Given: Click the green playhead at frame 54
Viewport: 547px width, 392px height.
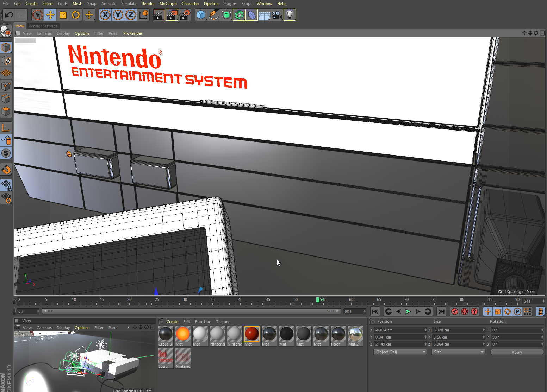Looking at the screenshot, I should [x=318, y=300].
